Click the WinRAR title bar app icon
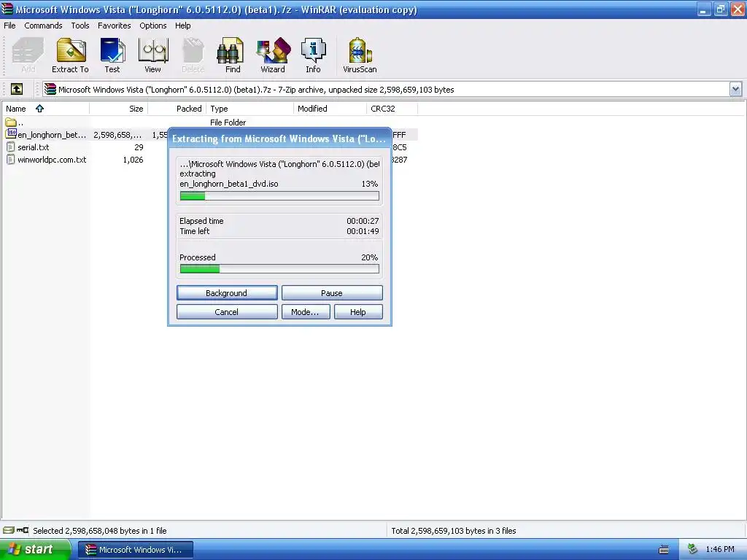Screen dimensions: 747x560 pyautogui.click(x=7, y=9)
